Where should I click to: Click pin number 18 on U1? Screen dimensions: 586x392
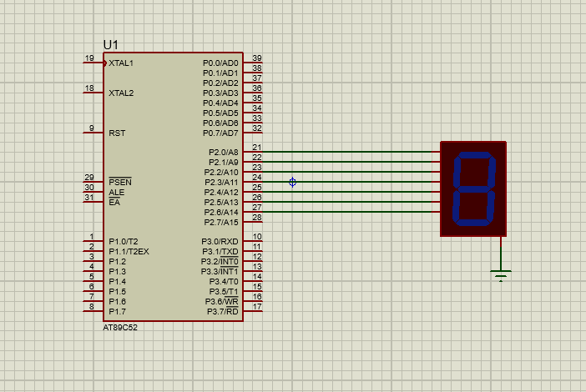[89, 88]
